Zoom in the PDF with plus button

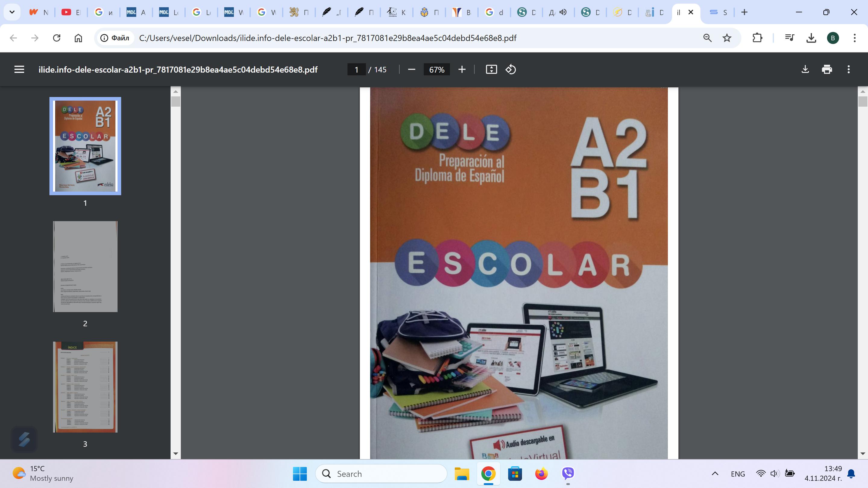click(462, 70)
